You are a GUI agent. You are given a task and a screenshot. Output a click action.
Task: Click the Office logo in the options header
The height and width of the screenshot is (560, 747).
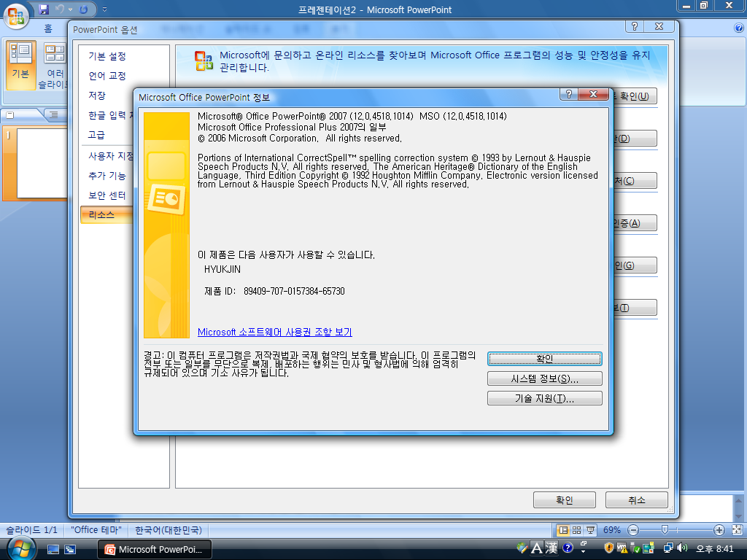(x=204, y=61)
